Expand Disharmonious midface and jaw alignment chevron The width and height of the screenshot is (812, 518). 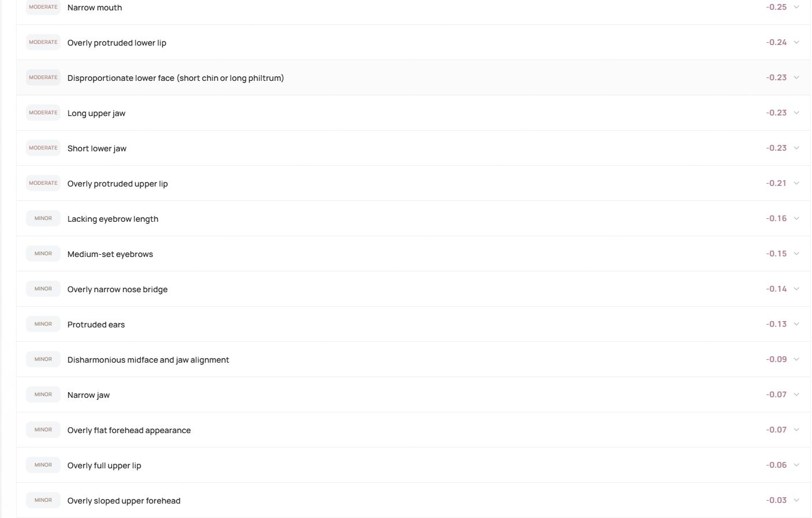(796, 360)
